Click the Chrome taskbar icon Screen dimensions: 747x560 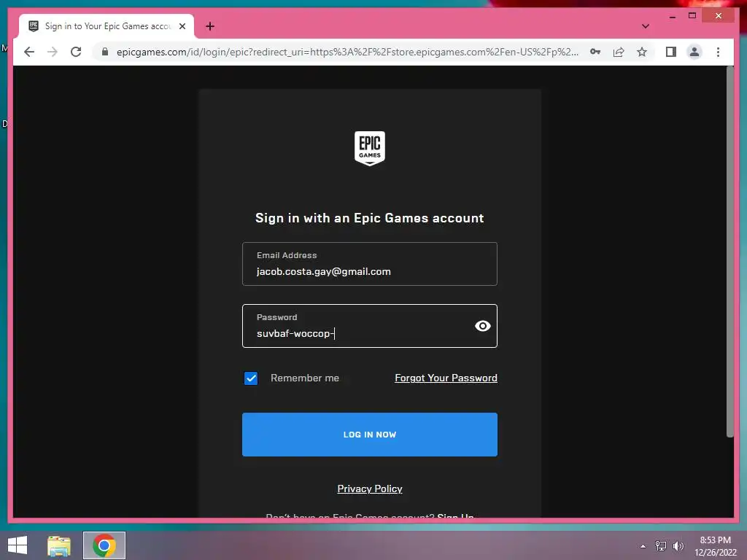(x=104, y=545)
